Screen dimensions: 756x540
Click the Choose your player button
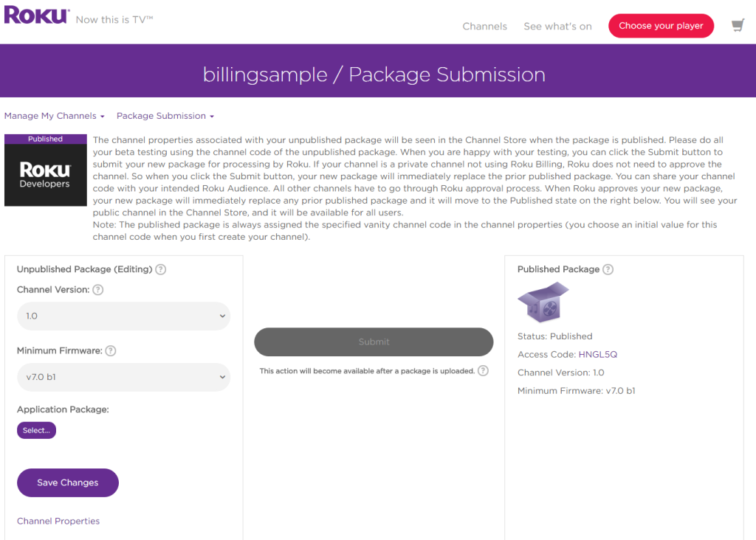coord(661,26)
